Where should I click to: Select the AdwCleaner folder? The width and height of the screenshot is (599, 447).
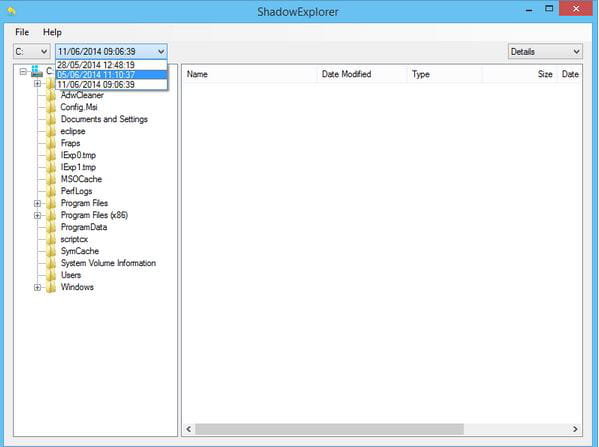[x=82, y=96]
